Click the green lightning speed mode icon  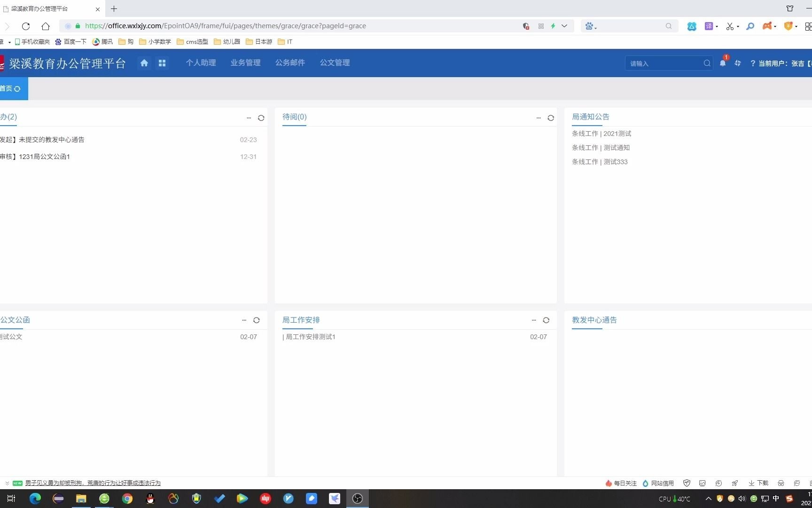pos(553,26)
